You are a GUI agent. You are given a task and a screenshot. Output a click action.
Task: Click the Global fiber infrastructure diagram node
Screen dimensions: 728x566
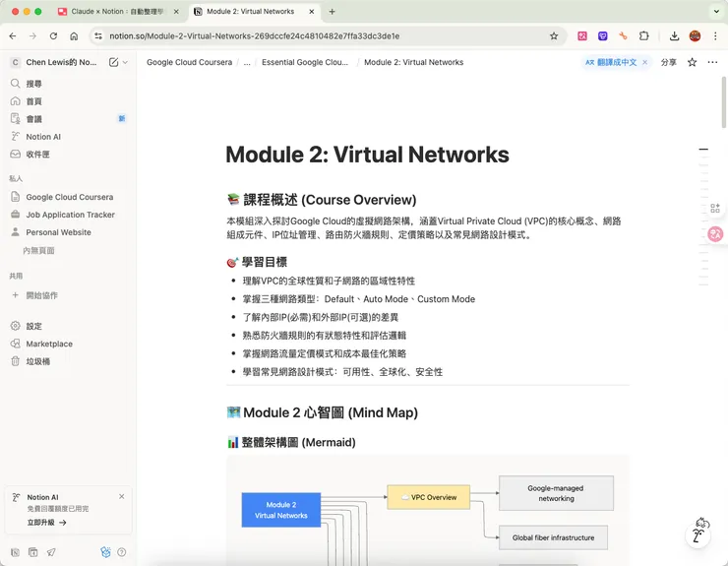[553, 537]
